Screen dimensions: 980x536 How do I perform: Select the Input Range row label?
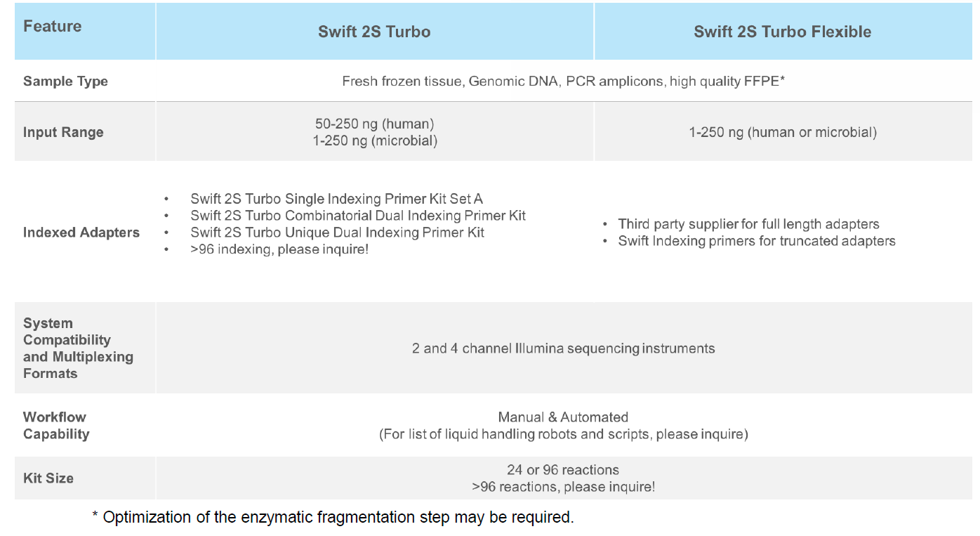pos(63,132)
